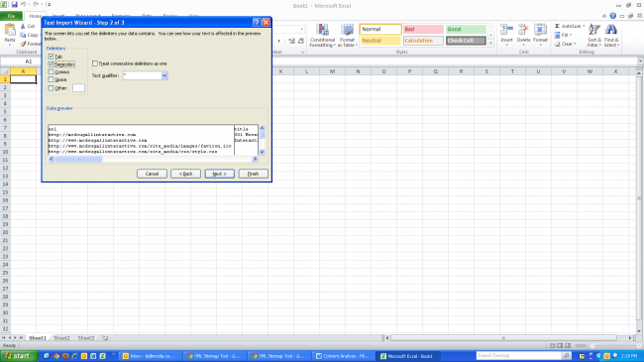Open the AutoSum dropdown arrow
This screenshot has height=362, width=644.
pyautogui.click(x=584, y=26)
